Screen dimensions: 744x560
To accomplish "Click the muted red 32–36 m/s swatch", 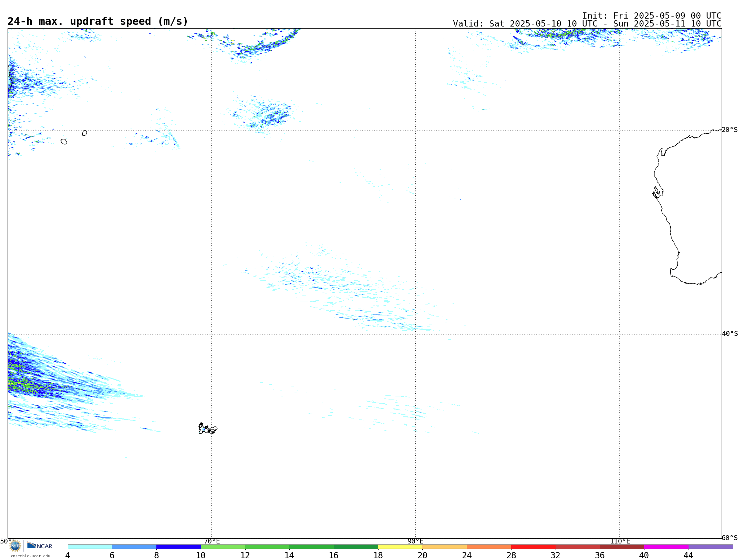I will [578, 547].
